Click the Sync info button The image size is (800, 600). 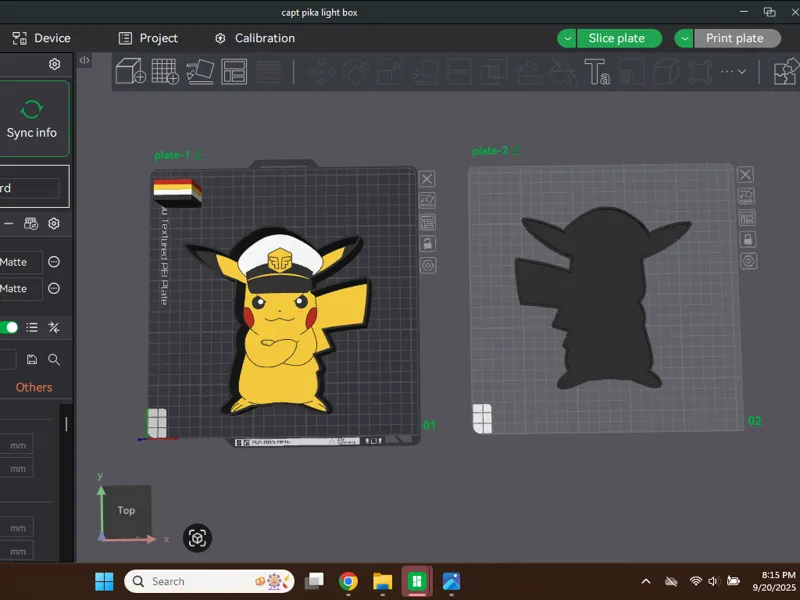pyautogui.click(x=32, y=119)
